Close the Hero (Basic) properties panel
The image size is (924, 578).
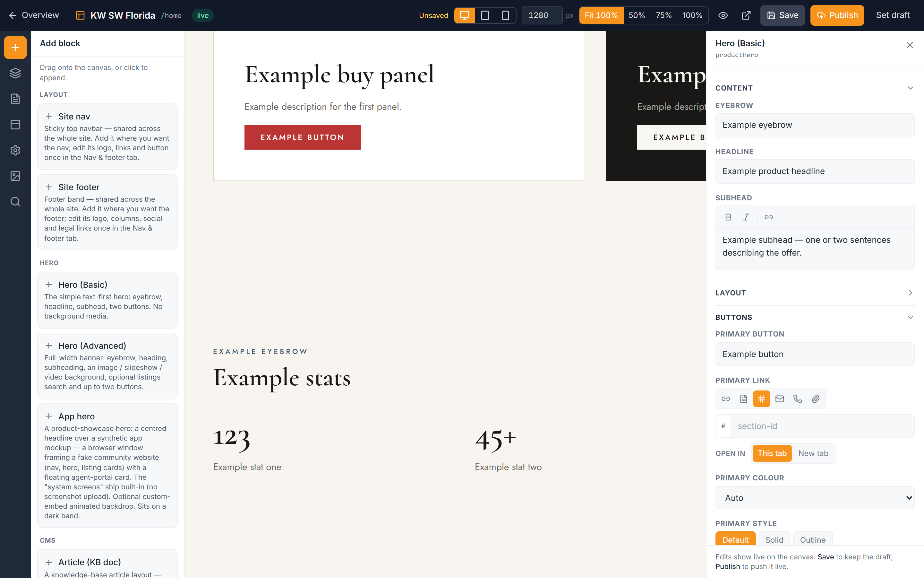910,45
